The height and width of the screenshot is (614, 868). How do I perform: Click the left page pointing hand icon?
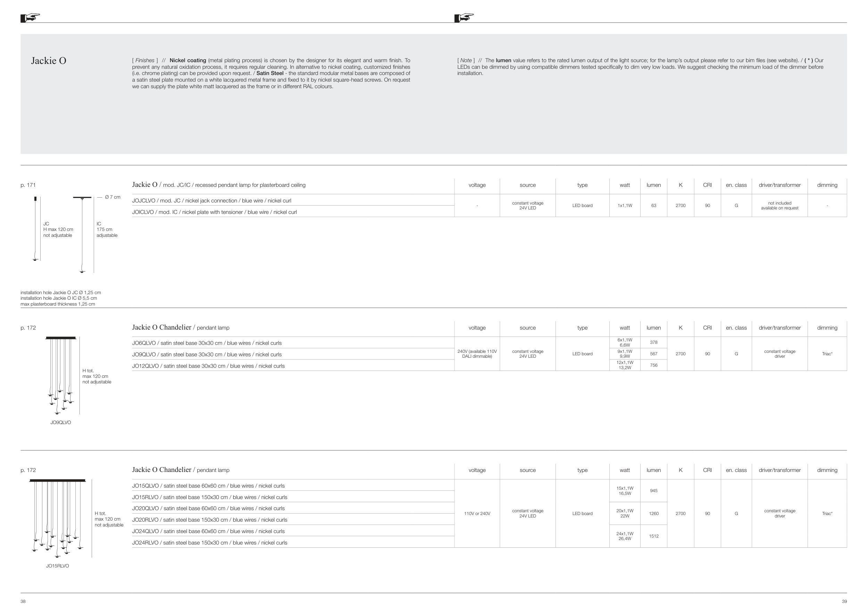(x=30, y=17)
